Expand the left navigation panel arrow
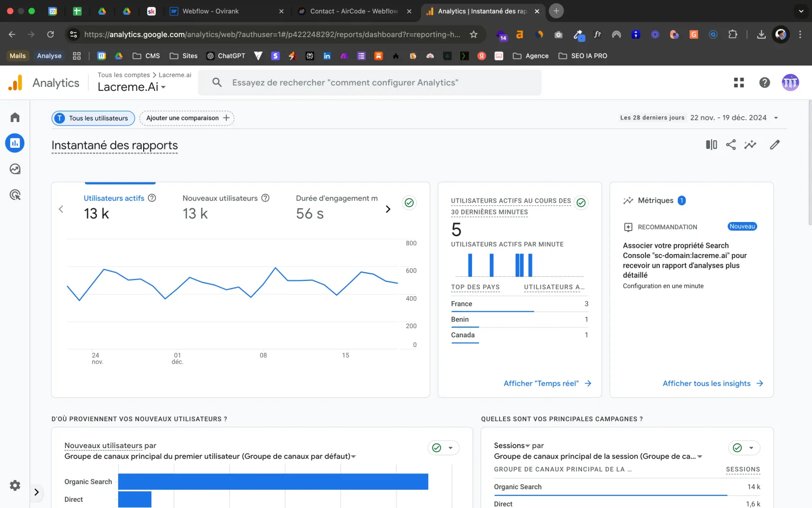Screen dimensions: 812x508 click(37, 492)
